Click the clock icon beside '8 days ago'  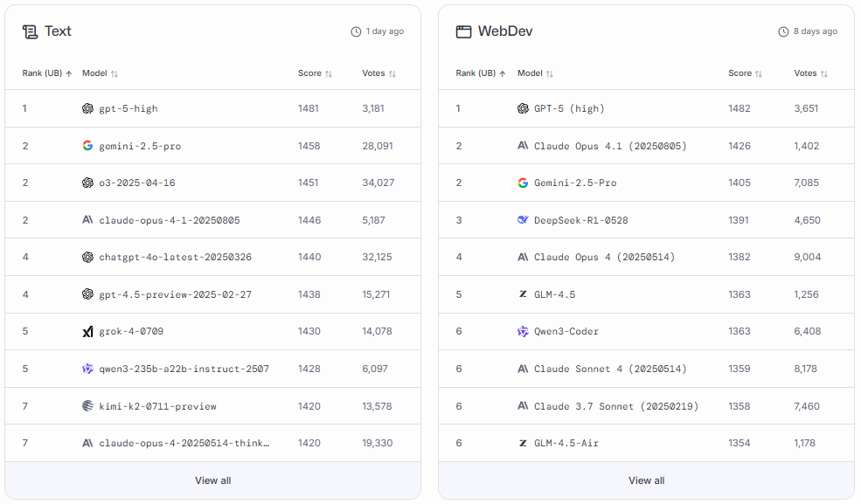coord(783,31)
